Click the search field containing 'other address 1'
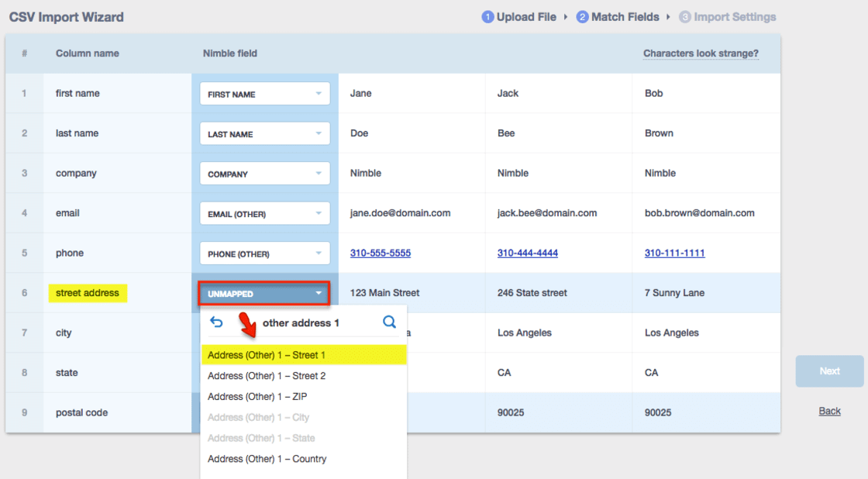The width and height of the screenshot is (868, 479). pyautogui.click(x=301, y=322)
